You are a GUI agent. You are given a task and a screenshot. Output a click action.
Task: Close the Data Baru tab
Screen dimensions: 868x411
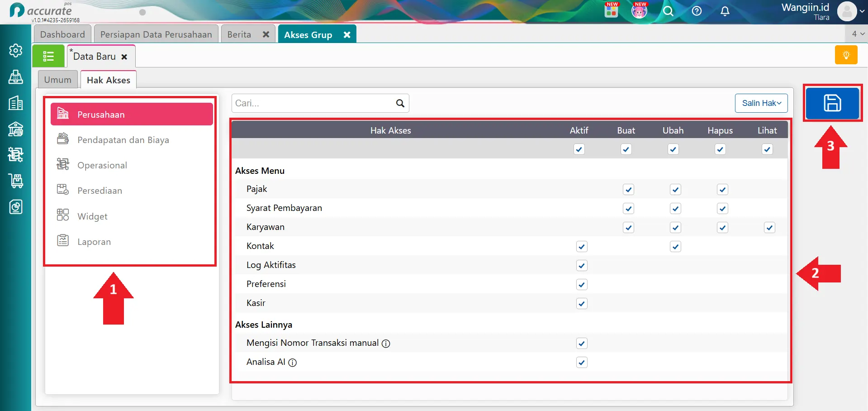pyautogui.click(x=124, y=57)
